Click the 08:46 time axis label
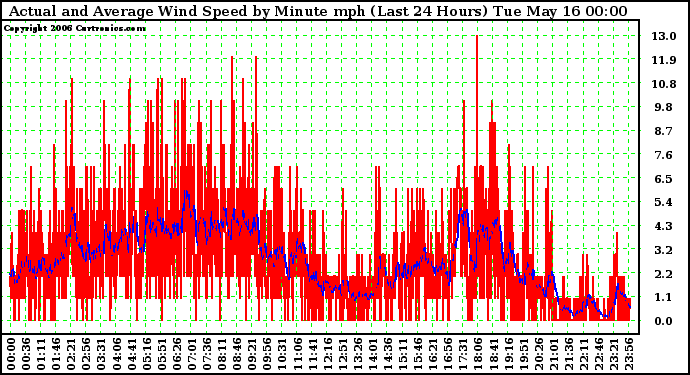690x375 pixels. [237, 354]
